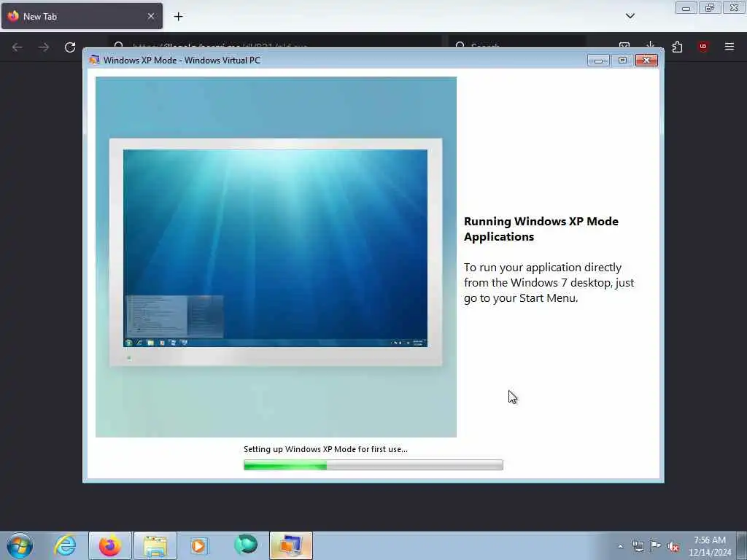The image size is (747, 560).
Task: Switch to Firefox via its taskbar icon
Action: 110,545
